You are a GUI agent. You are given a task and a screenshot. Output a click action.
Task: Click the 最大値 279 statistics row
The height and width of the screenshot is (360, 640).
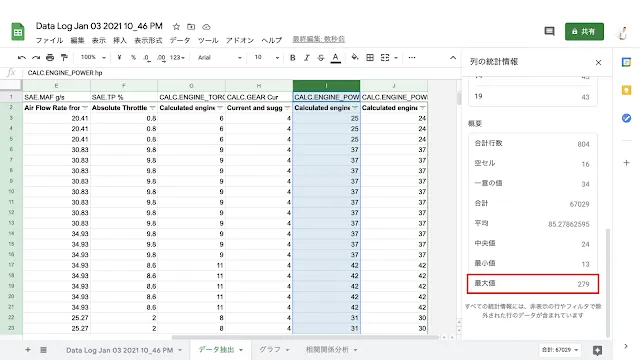point(533,284)
